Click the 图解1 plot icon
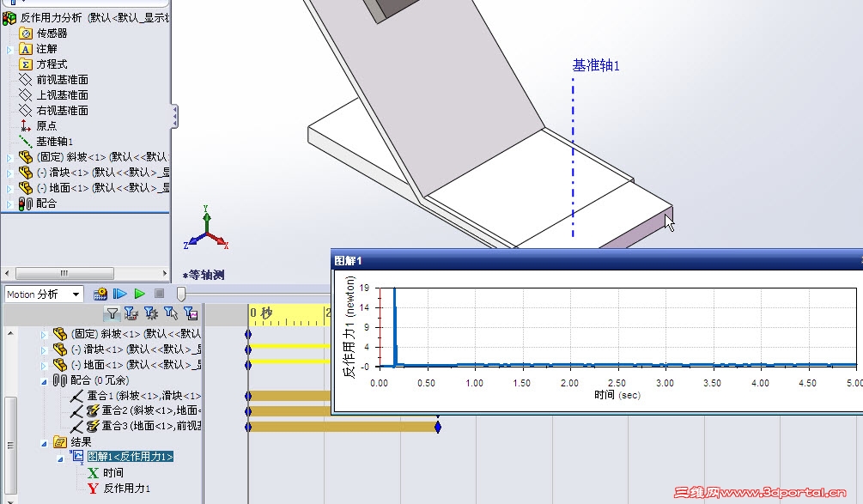The height and width of the screenshot is (504, 863). tap(77, 456)
